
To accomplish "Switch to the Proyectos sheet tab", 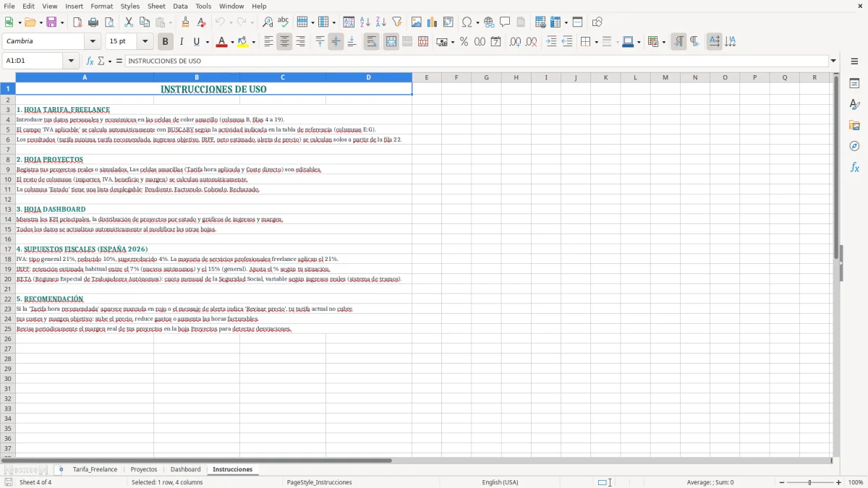I will coord(143,469).
